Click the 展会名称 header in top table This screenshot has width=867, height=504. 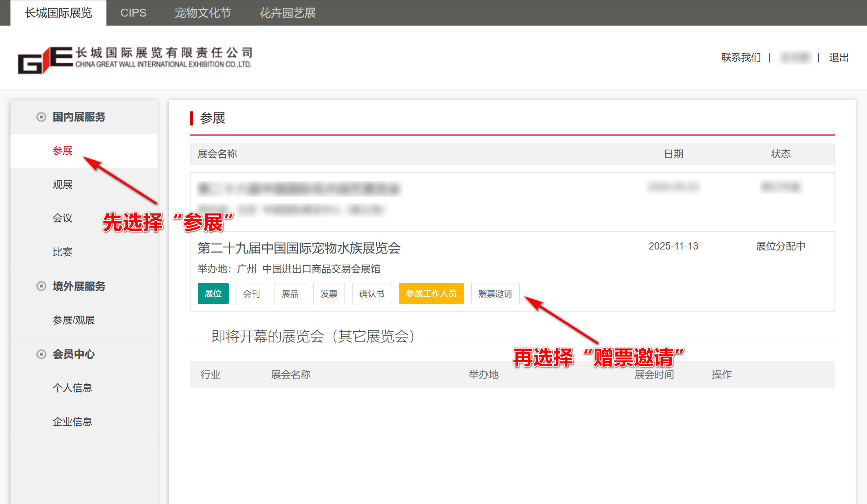click(217, 154)
